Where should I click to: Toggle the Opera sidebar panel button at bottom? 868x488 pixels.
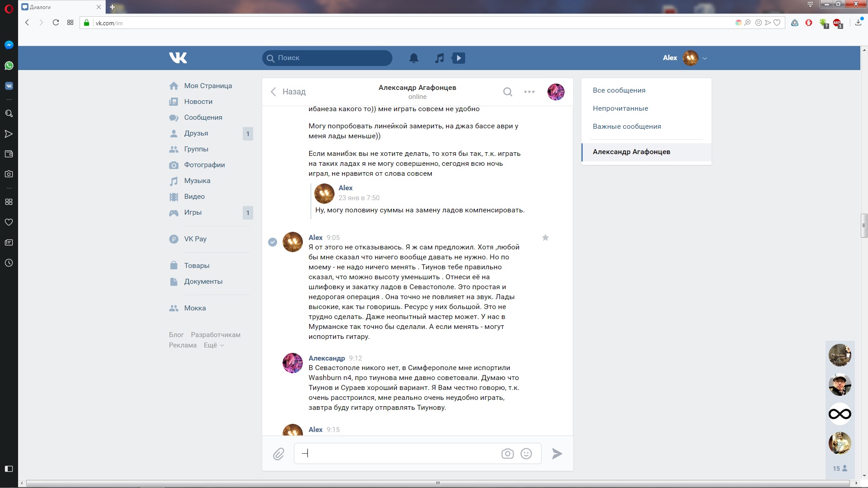[9, 469]
